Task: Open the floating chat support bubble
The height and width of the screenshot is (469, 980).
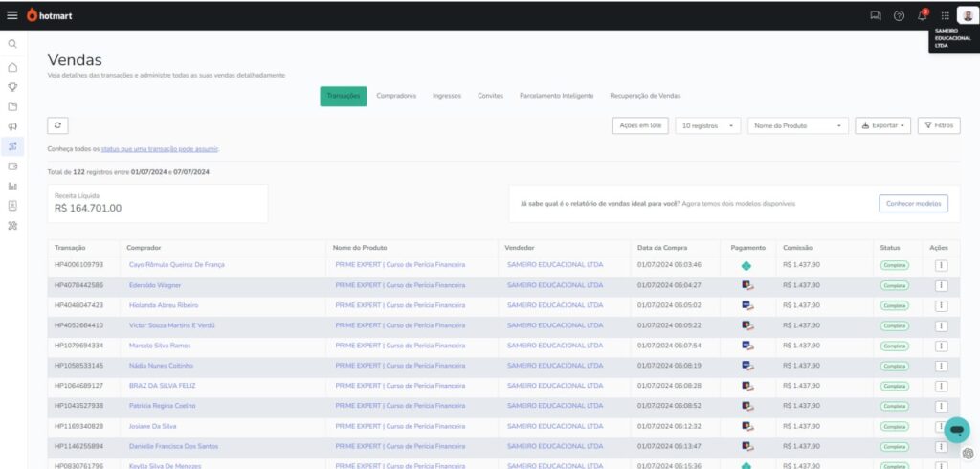Action: 957,430
